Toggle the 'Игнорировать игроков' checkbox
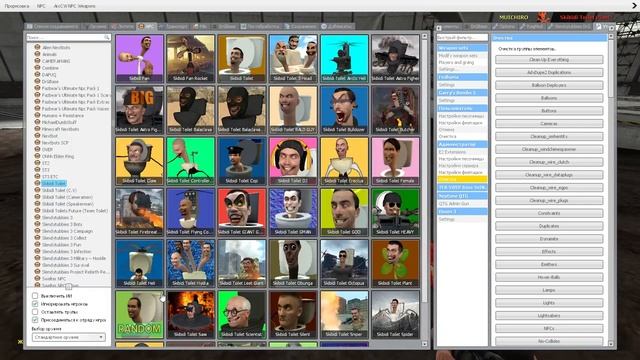The image size is (640, 360). click(x=35, y=304)
